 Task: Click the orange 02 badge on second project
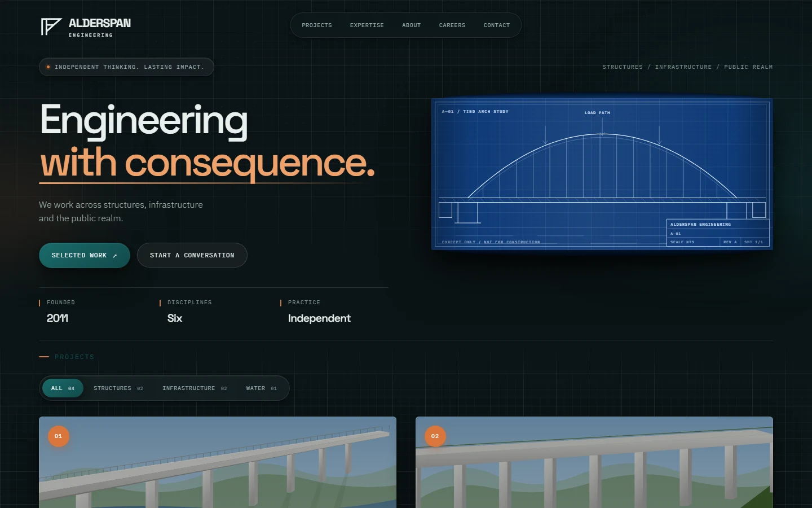tap(435, 436)
